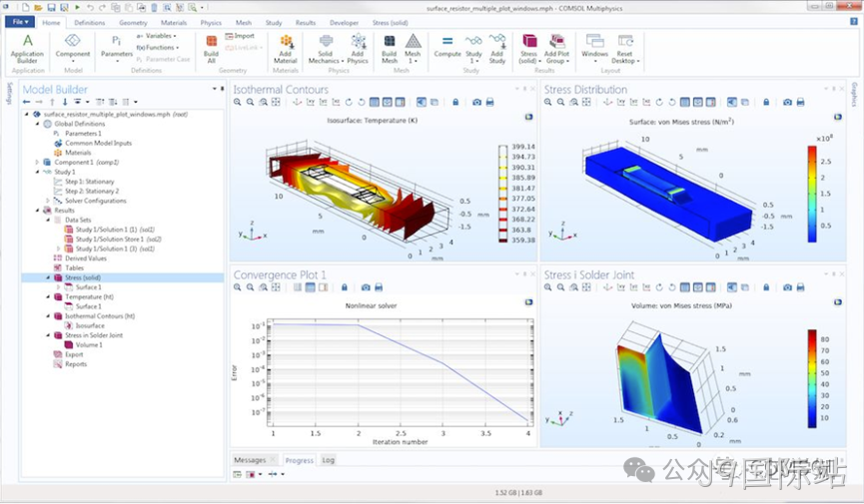Screen dimensions: 864x504
Task: Collapse the Study 1 tree node
Action: click(37, 172)
